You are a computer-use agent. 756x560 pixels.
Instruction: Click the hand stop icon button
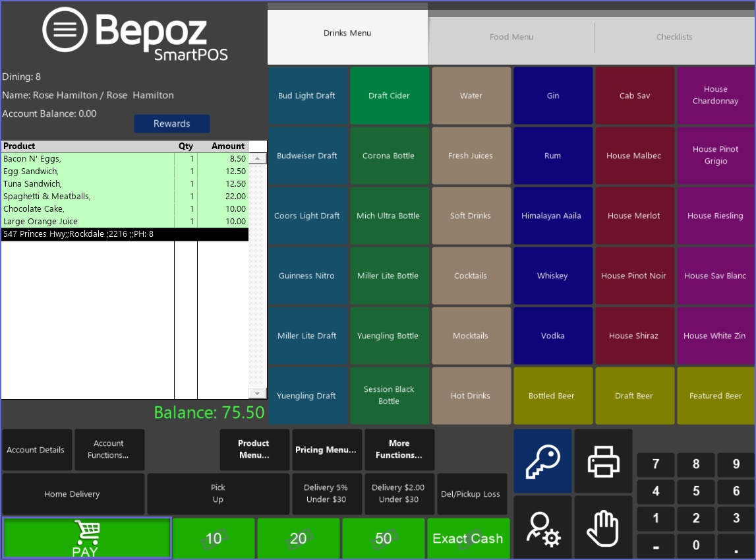click(603, 528)
